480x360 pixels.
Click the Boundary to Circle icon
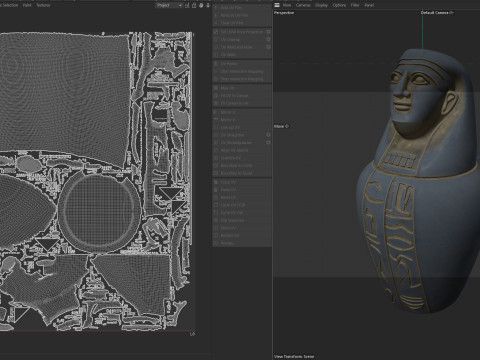click(x=216, y=165)
